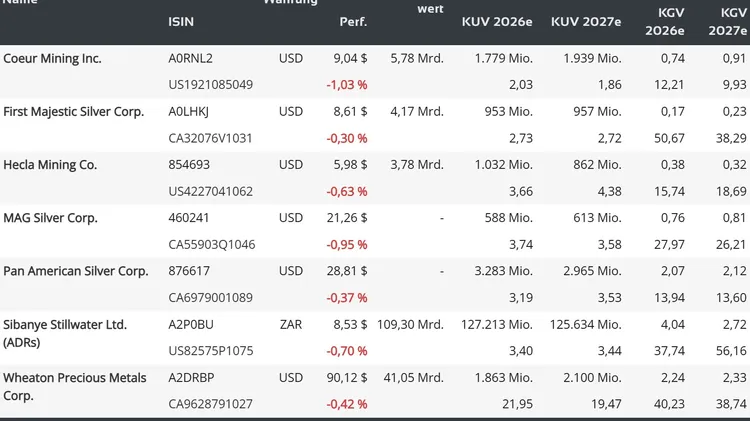Select WKN A0RNL2 in Coeur row
The height and width of the screenshot is (421, 750).
click(x=190, y=58)
